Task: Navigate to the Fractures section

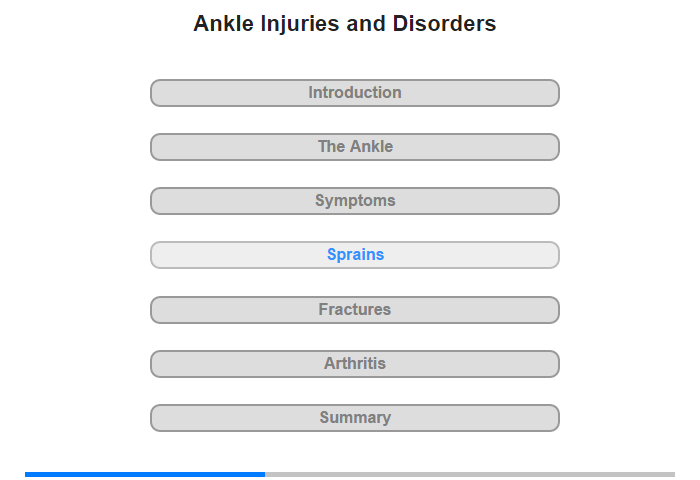Action: tap(355, 310)
